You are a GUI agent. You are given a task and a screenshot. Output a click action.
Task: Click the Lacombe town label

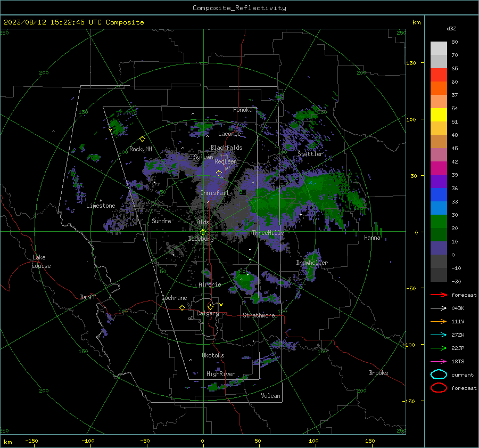click(229, 134)
